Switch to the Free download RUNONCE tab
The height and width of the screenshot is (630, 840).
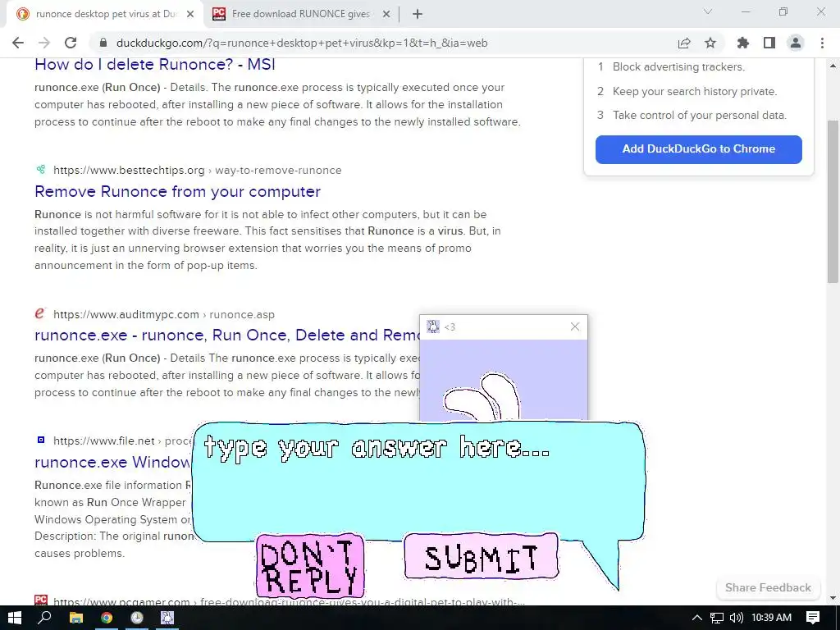pyautogui.click(x=300, y=14)
